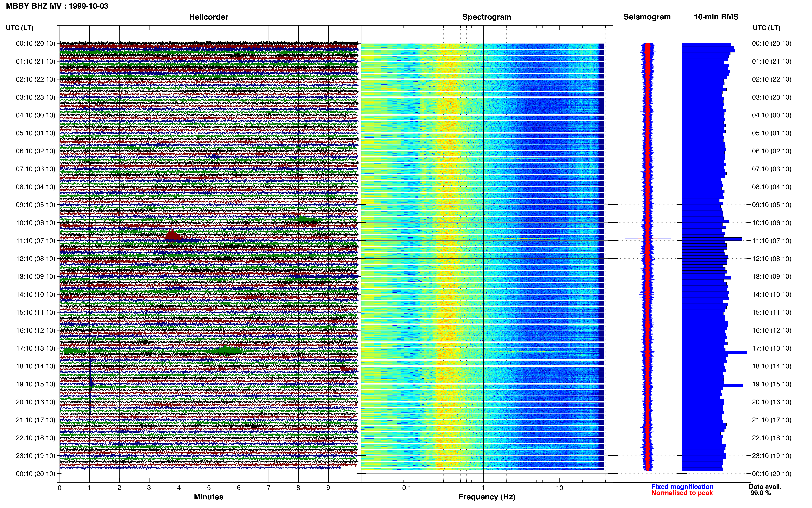Click left time label '17:10 (13:10)'
Viewport: 812px width, 508px height.
click(36, 348)
